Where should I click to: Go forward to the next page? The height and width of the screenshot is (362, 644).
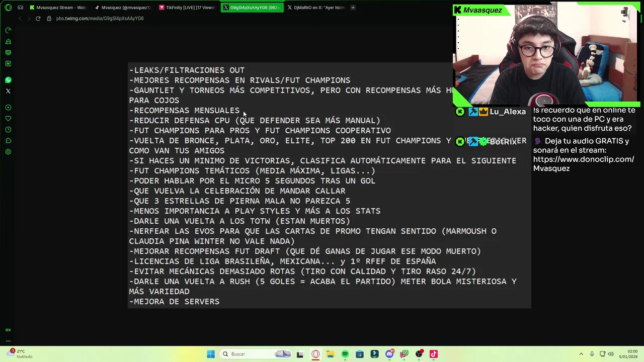coord(29,19)
